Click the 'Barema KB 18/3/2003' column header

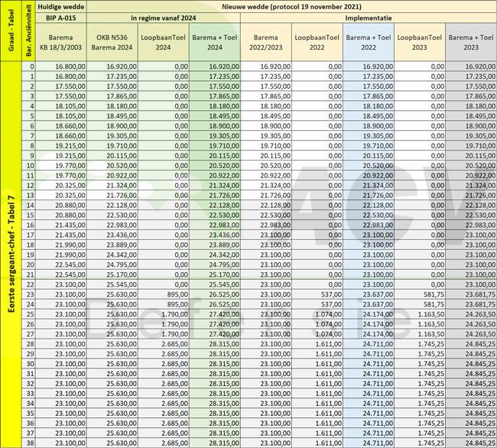[61, 42]
